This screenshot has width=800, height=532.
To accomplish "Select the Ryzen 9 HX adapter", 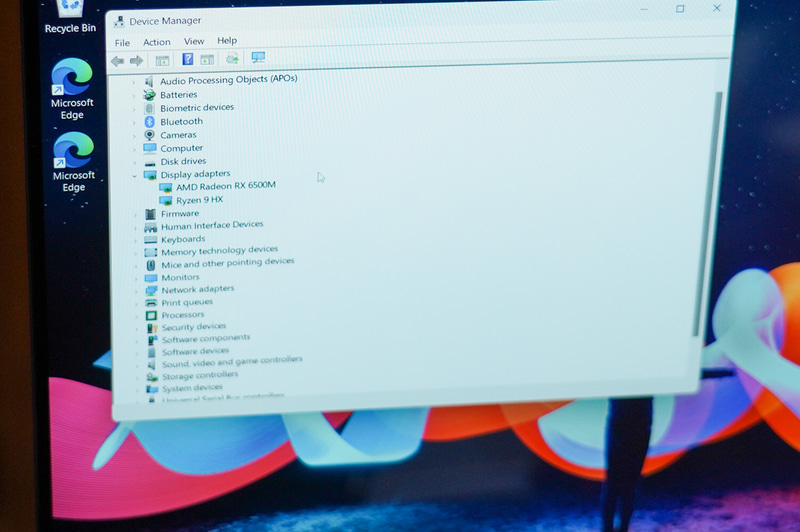I will [199, 200].
